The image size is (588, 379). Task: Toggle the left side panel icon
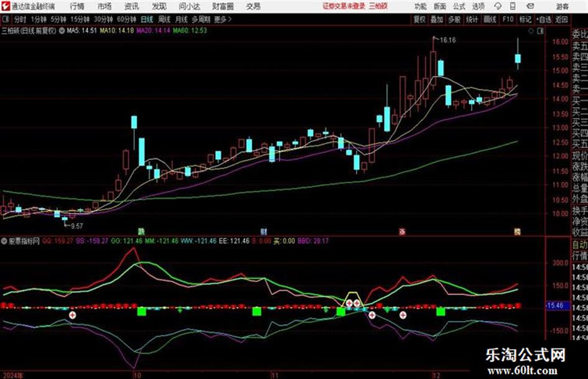(6, 19)
